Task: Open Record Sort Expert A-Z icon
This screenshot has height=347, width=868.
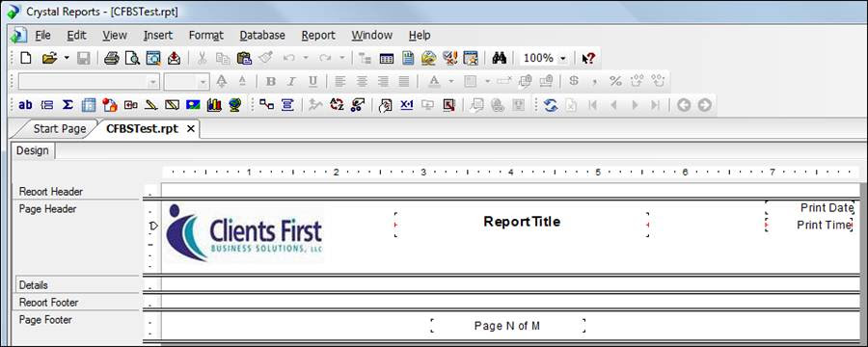Action: [336, 105]
